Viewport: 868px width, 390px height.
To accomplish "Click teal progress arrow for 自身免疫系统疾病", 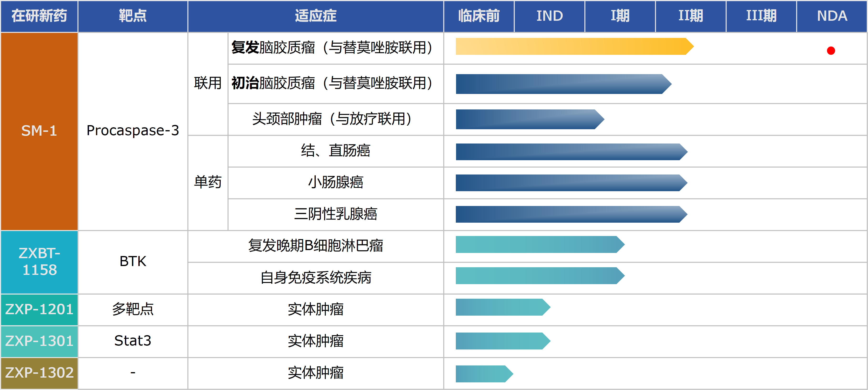I will [539, 276].
